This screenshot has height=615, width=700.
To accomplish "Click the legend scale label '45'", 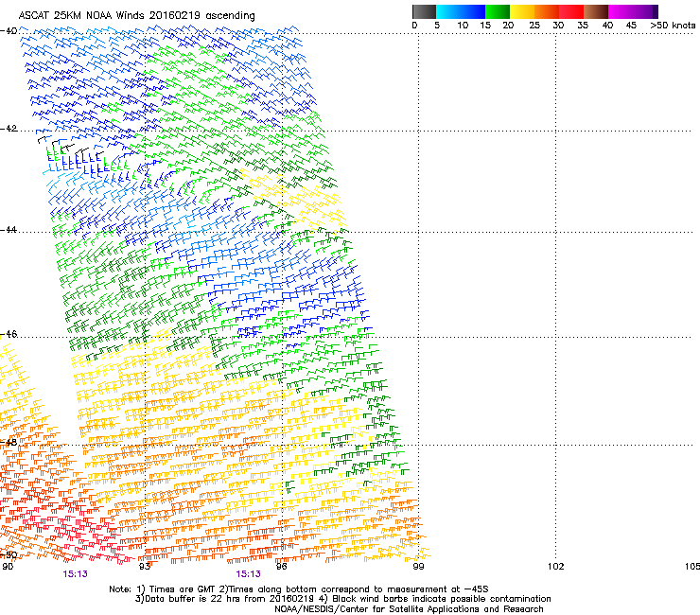I will [x=631, y=26].
